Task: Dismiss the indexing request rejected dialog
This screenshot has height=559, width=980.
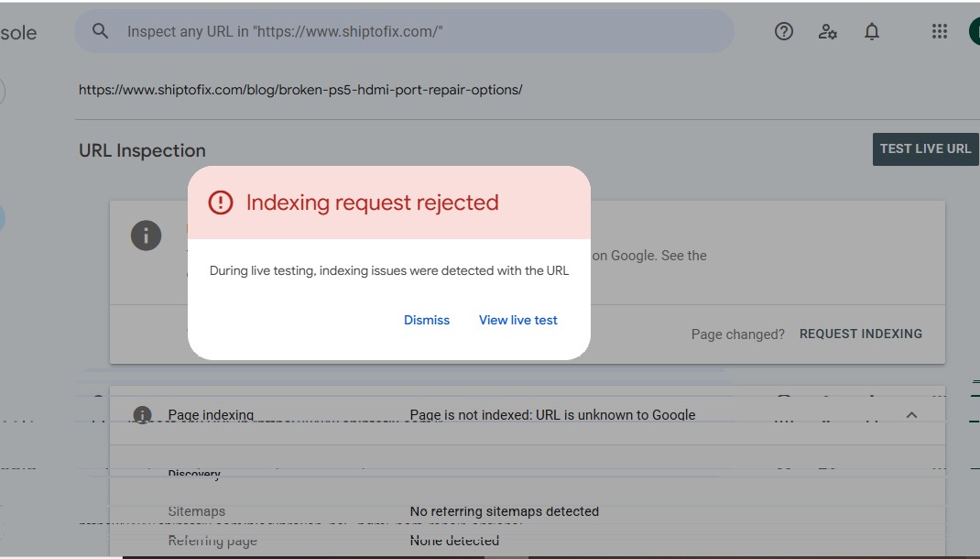Action: coord(426,320)
